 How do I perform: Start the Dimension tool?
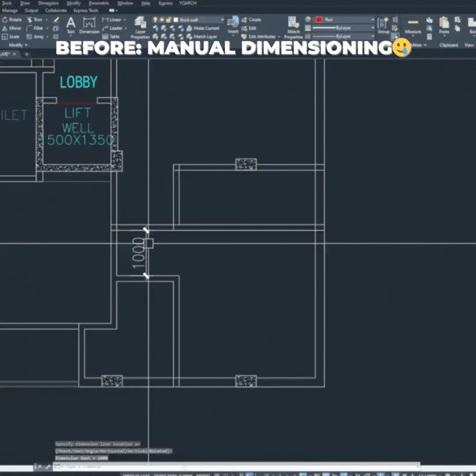tap(89, 25)
